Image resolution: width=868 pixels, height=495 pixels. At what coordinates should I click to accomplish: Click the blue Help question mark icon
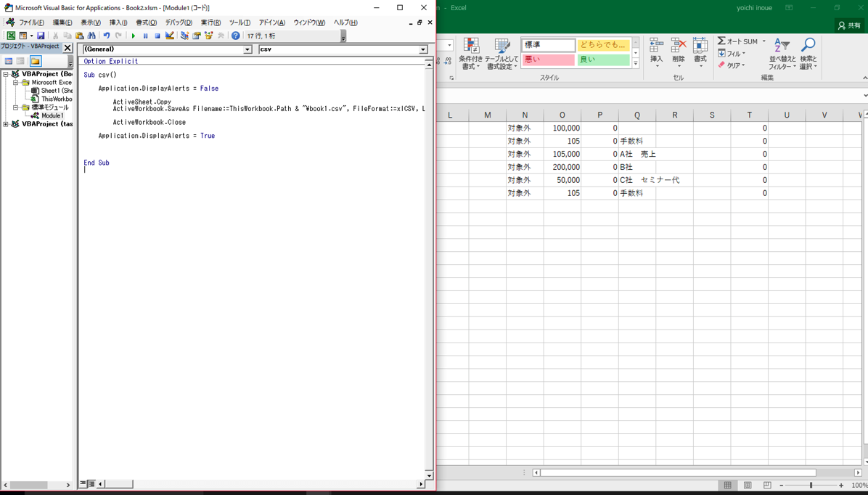pos(236,36)
